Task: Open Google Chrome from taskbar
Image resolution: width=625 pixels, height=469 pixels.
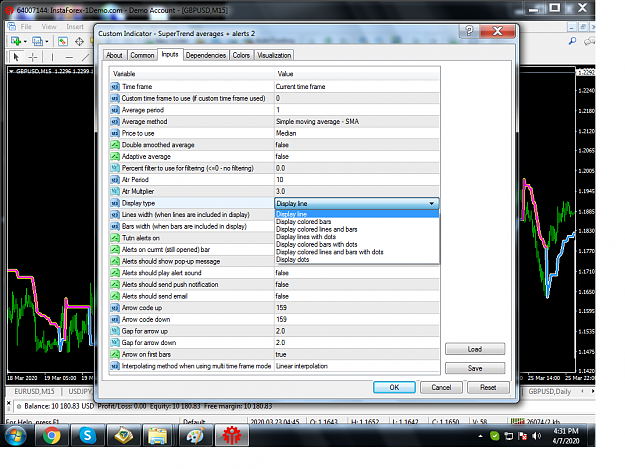Action: 52,435
